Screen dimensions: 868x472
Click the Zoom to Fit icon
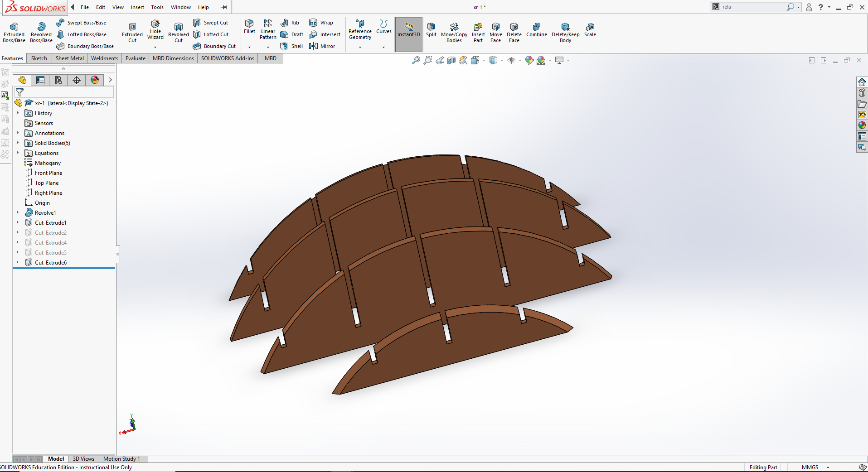click(416, 60)
